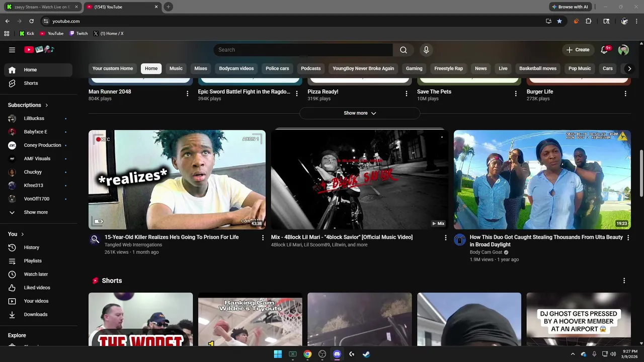This screenshot has height=362, width=644.
Task: Open Body Cam Goat channel avatar
Action: click(x=460, y=239)
